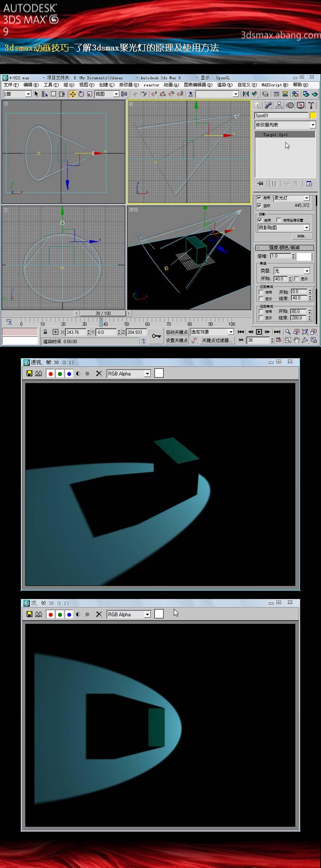Click the selection lock toggle icon
Image resolution: width=321 pixels, height=868 pixels.
[x=45, y=332]
